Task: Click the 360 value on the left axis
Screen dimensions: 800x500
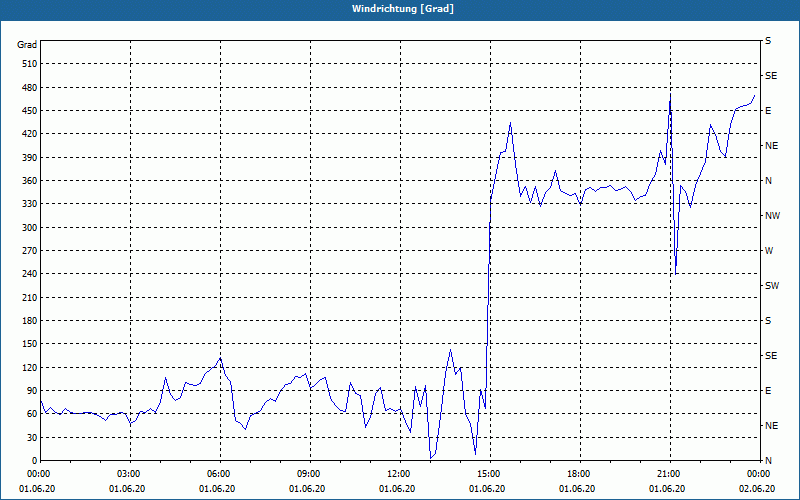Action: pos(30,181)
